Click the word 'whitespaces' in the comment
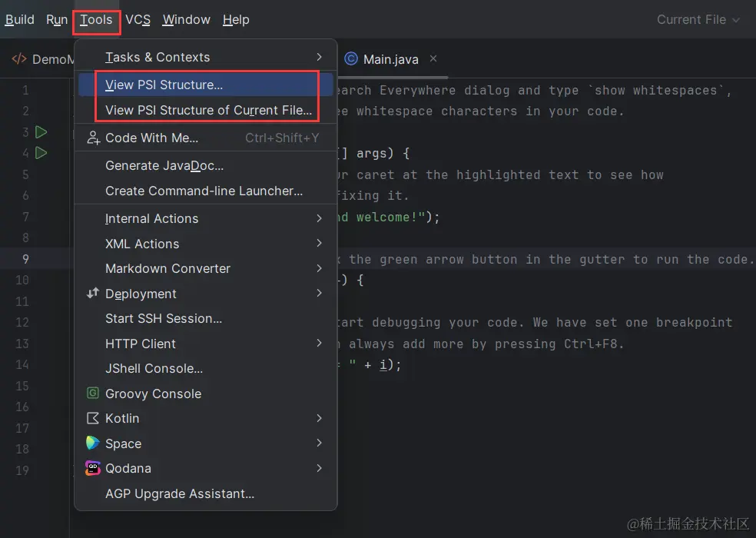Screen dimensions: 756x538 click(675, 90)
